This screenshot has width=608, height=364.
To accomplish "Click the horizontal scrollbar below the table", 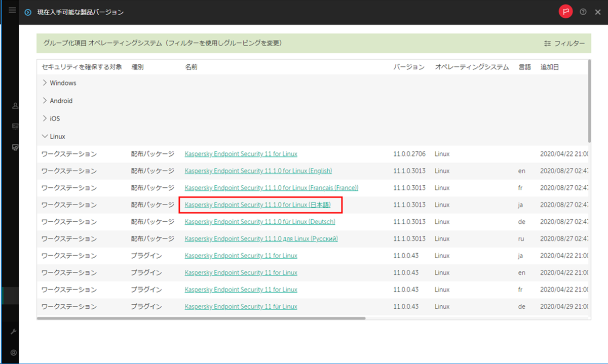I will [203, 318].
